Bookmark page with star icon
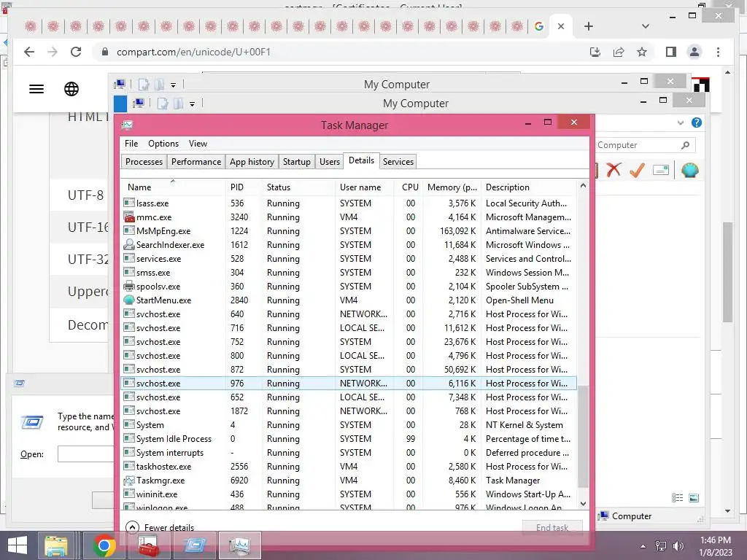This screenshot has height=560, width=747. point(642,52)
